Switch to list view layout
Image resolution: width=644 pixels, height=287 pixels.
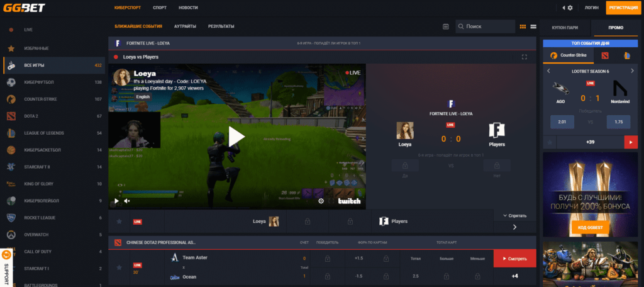pos(533,26)
